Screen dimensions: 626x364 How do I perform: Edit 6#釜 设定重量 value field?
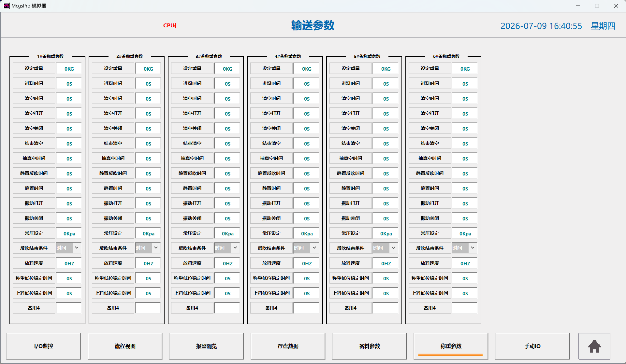(x=465, y=69)
